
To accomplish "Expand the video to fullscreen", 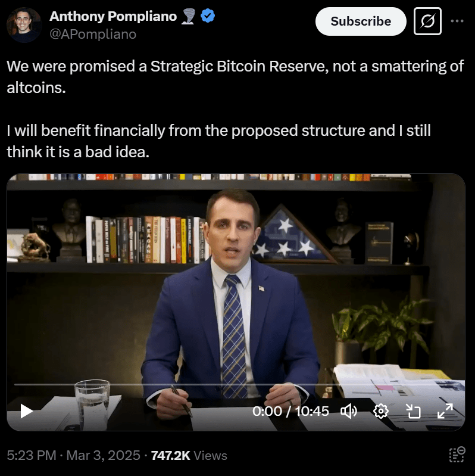I will (445, 411).
